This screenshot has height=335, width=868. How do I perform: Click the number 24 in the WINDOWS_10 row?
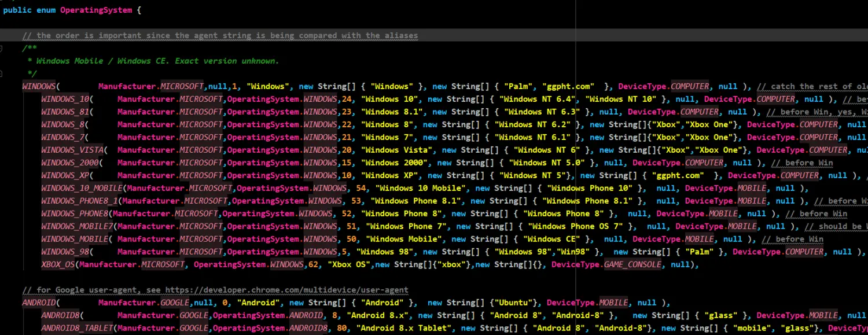(x=346, y=99)
